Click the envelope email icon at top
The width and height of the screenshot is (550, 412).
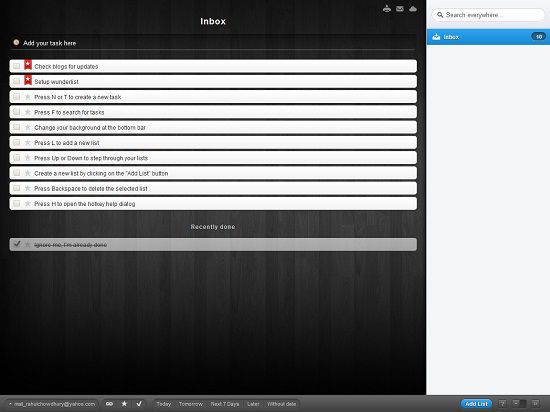point(400,9)
